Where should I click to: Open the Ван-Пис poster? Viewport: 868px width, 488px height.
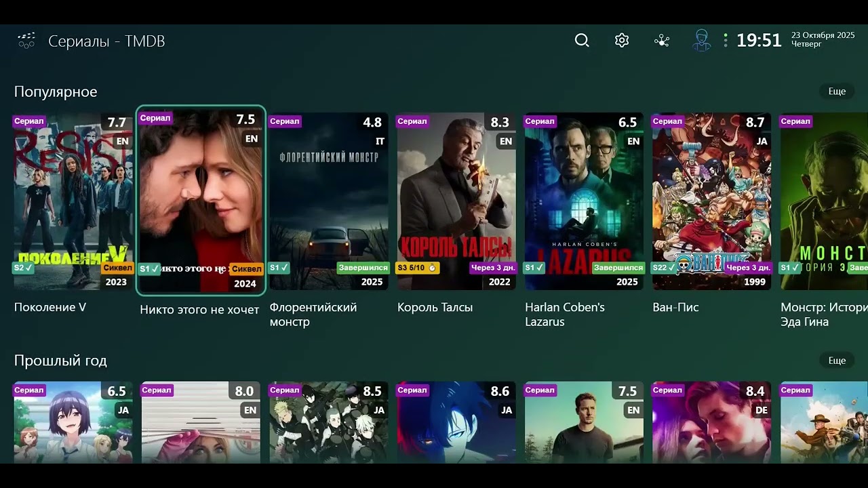coord(712,201)
